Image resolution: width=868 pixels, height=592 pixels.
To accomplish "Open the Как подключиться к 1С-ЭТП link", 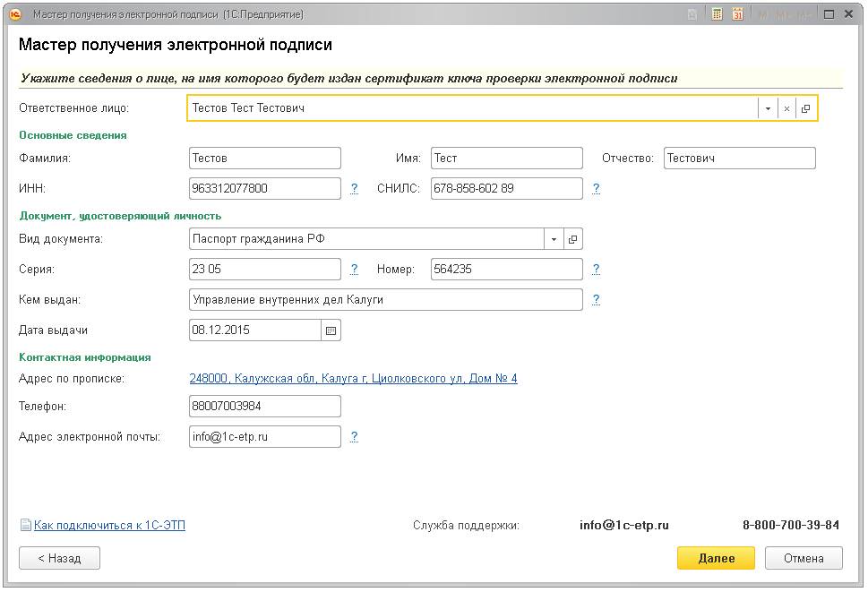I will click(109, 525).
